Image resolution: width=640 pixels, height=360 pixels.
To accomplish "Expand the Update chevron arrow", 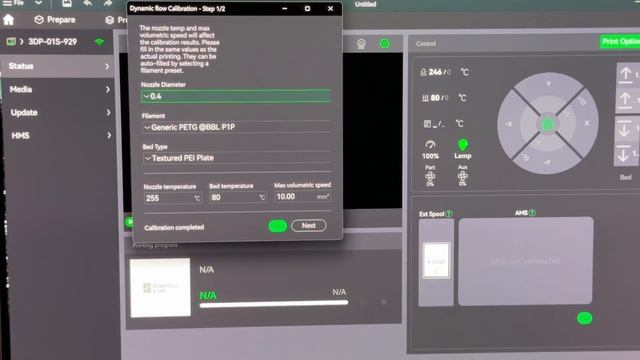I will (108, 112).
